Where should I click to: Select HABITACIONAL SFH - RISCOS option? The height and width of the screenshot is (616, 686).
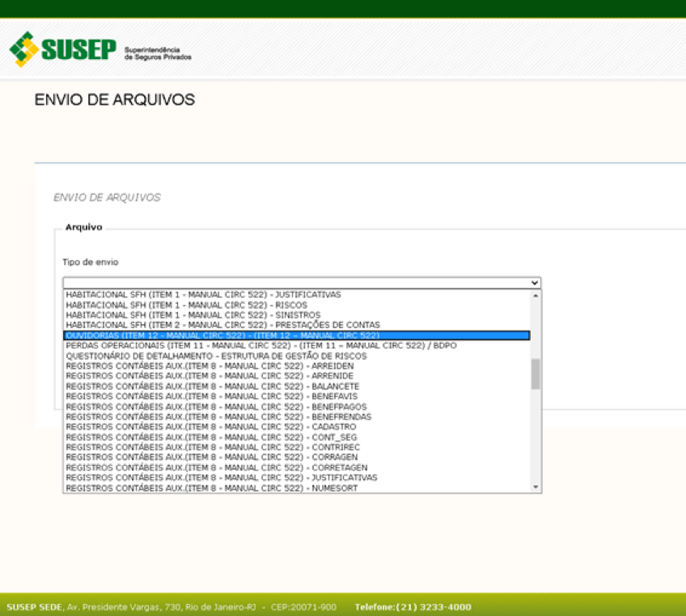click(x=186, y=305)
